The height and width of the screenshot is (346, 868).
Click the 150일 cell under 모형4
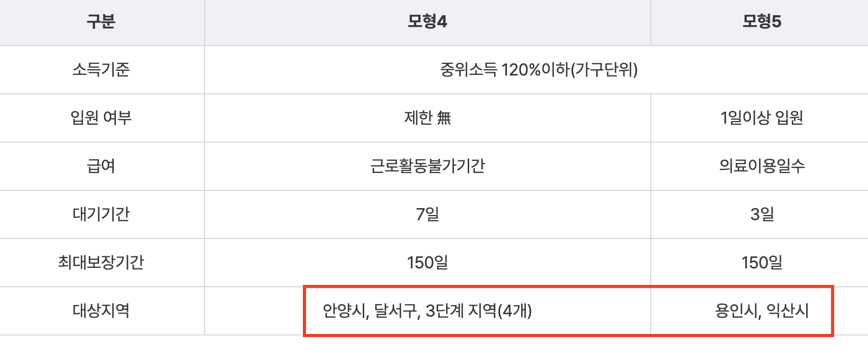point(428,263)
